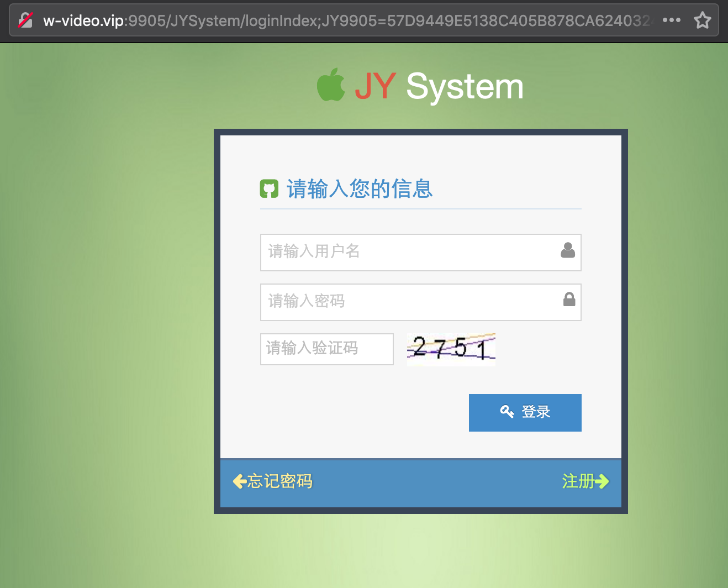Screen dimensions: 728x588
Task: Click the w-video.vip URL in address bar
Action: 347,20
